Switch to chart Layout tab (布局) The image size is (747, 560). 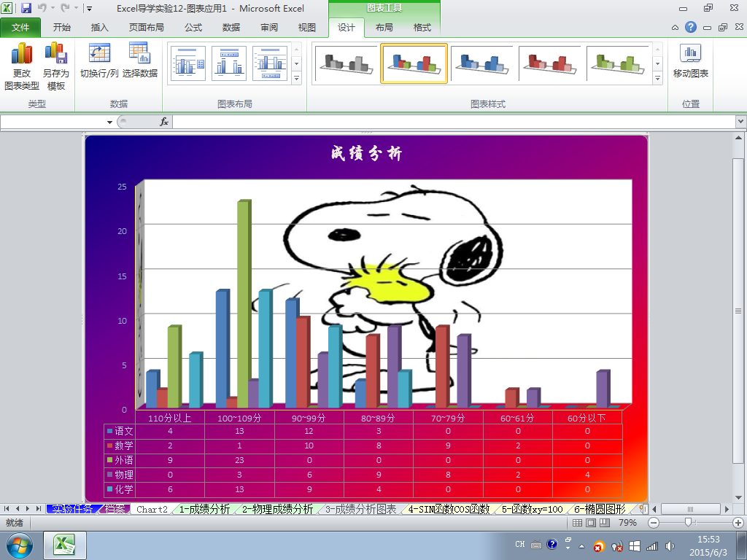coord(384,28)
